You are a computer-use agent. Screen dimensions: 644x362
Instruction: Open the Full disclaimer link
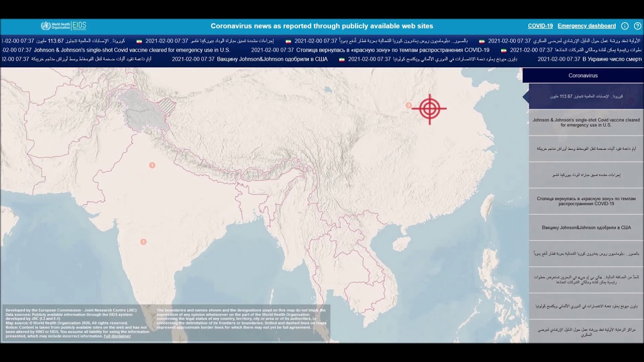point(117,336)
